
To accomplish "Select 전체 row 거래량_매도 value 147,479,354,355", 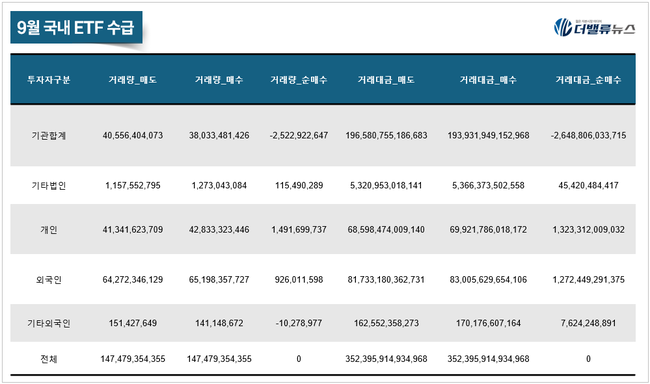I will [133, 359].
